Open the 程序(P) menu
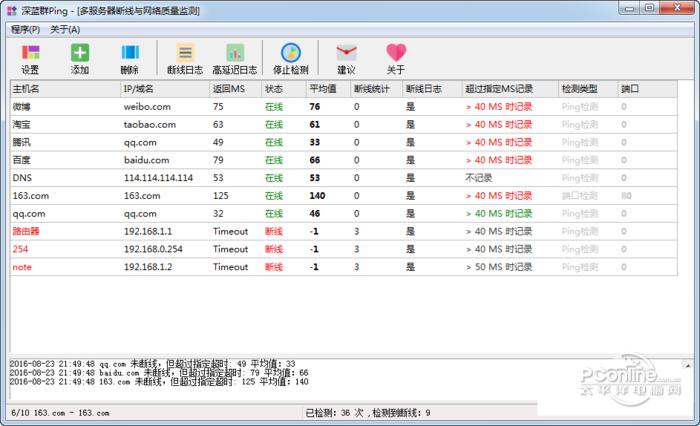The width and height of the screenshot is (700, 426). click(25, 29)
